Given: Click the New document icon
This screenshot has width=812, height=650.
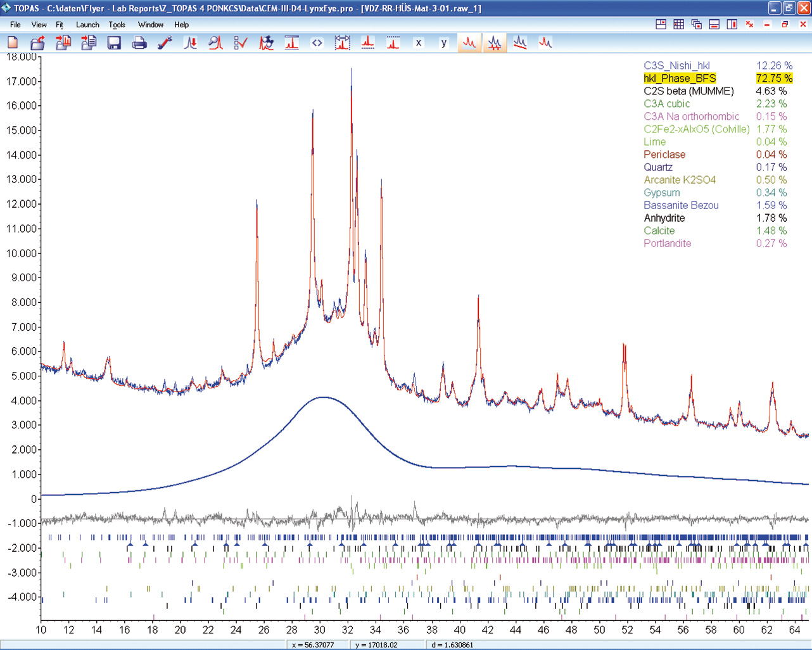Looking at the screenshot, I should click(13, 43).
